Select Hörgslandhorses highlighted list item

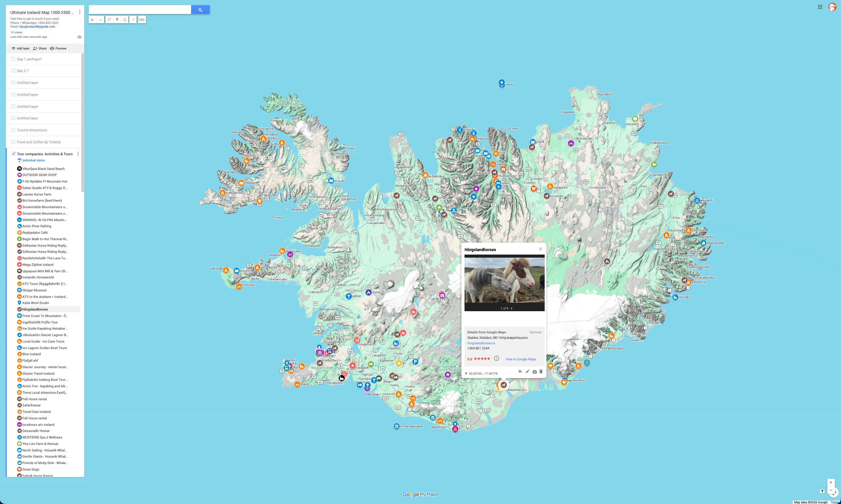point(48,309)
